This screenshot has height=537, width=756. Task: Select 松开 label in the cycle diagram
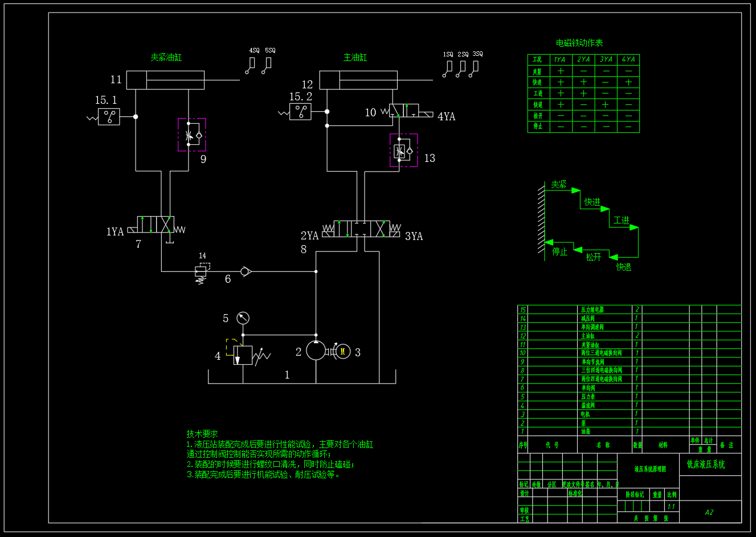tap(594, 257)
